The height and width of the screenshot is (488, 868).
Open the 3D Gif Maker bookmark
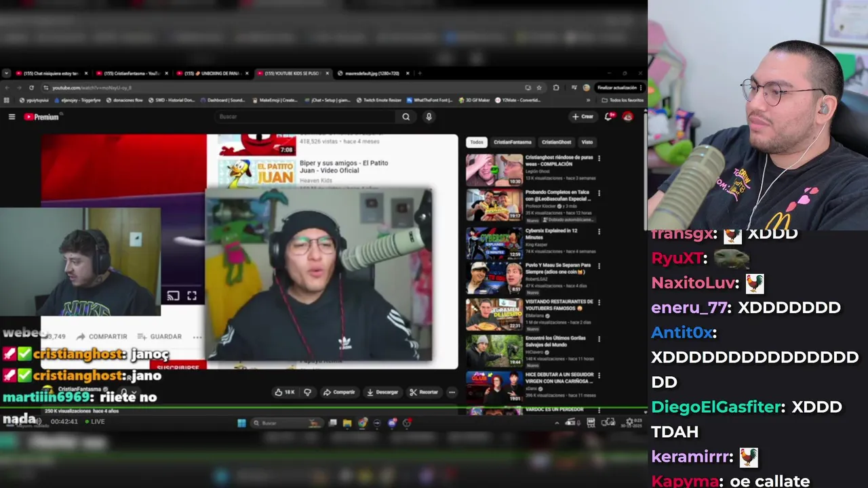coord(474,100)
